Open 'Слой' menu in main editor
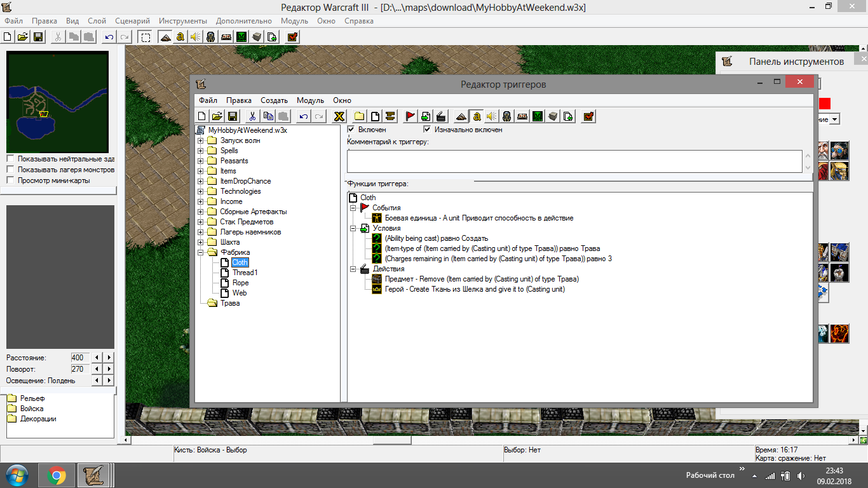Screen dimensions: 868x488 (97, 21)
